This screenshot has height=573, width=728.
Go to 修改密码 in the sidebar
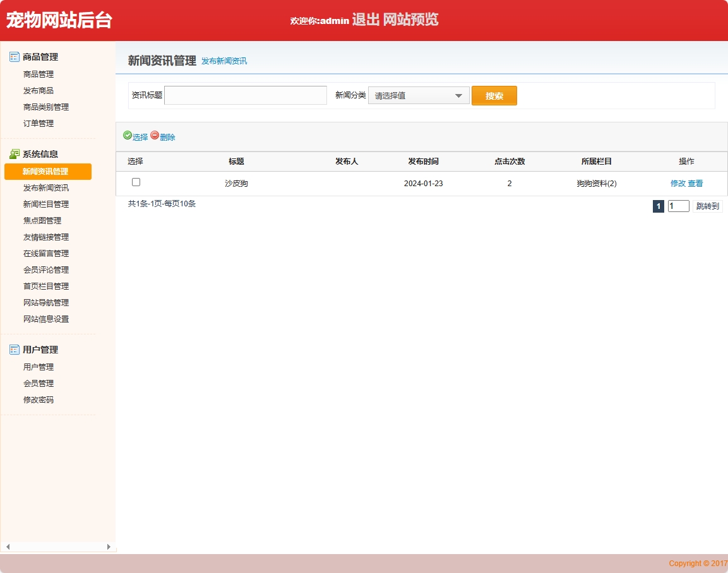coord(38,399)
